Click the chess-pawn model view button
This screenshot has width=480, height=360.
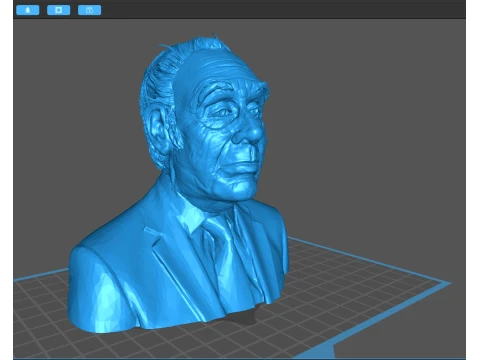point(28,10)
